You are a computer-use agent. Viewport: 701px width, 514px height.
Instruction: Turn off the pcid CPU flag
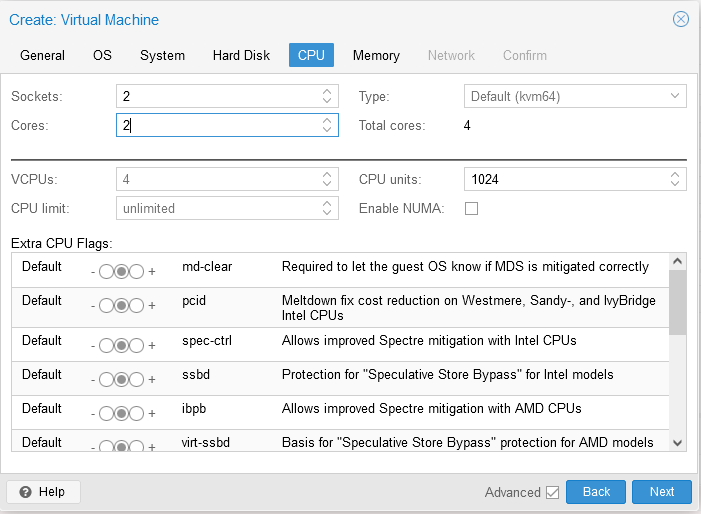tap(107, 305)
